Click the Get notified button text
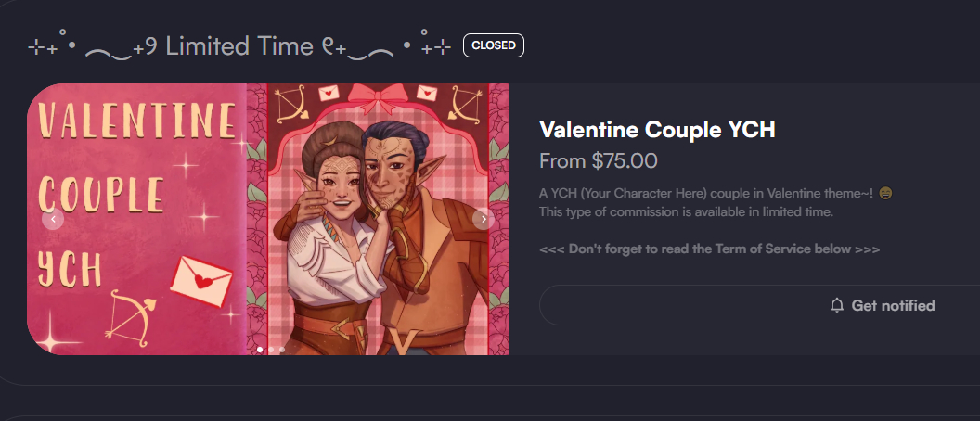Image resolution: width=980 pixels, height=421 pixels. coord(893,305)
